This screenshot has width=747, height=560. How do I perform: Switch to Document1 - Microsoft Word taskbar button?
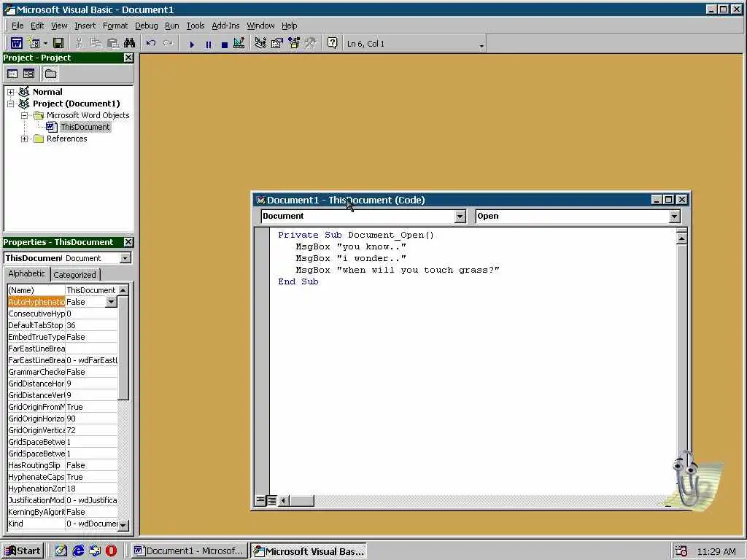click(x=189, y=551)
